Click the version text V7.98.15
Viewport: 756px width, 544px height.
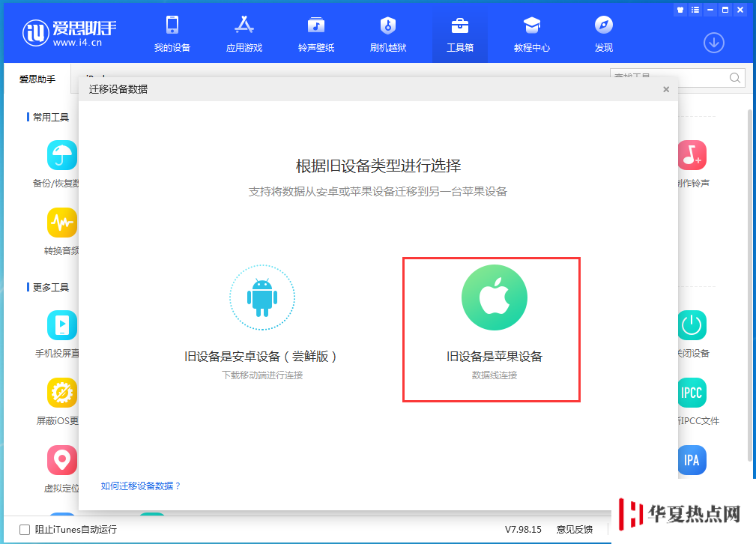(x=523, y=530)
